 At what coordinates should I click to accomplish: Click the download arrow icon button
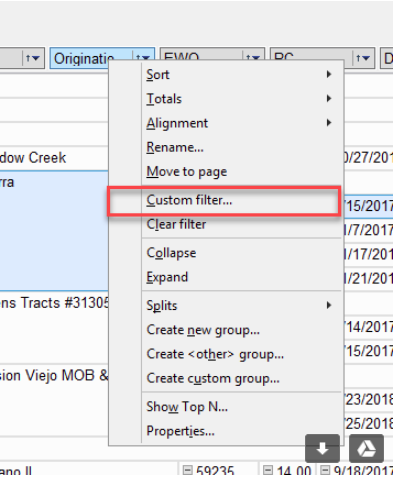tap(322, 448)
